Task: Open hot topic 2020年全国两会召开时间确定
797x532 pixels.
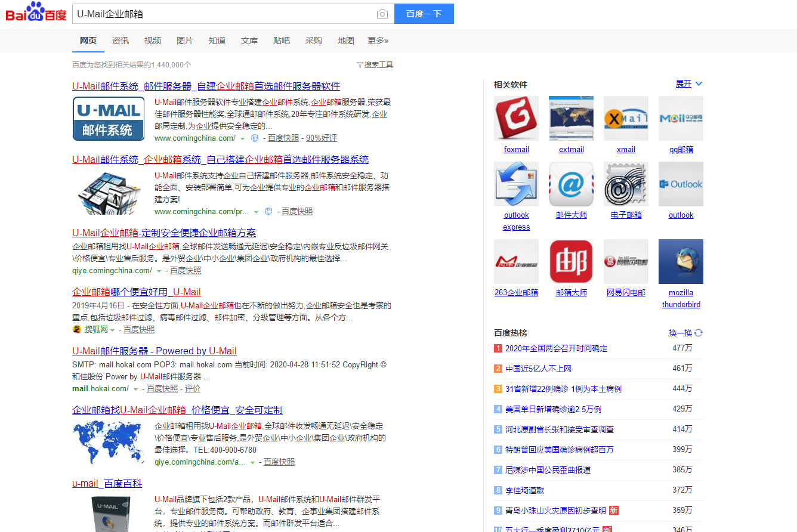Action: [556, 348]
